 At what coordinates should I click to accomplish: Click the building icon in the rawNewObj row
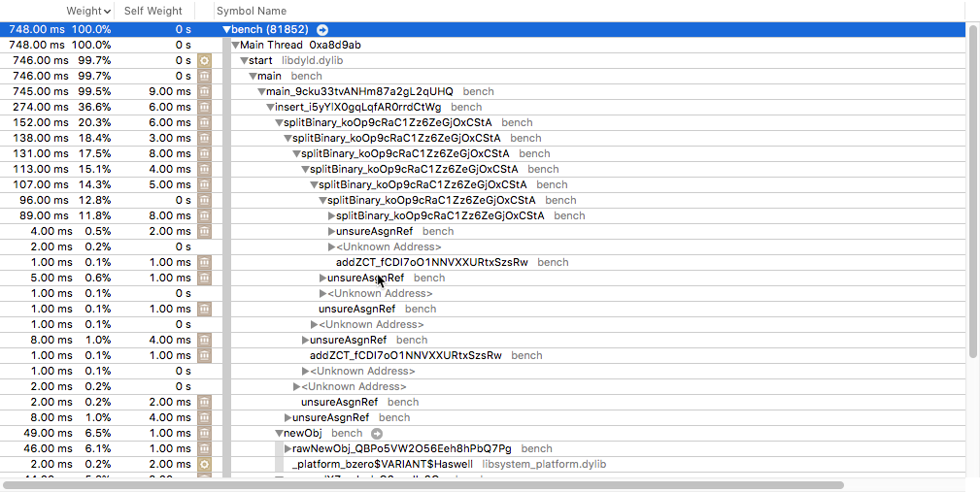coord(204,449)
